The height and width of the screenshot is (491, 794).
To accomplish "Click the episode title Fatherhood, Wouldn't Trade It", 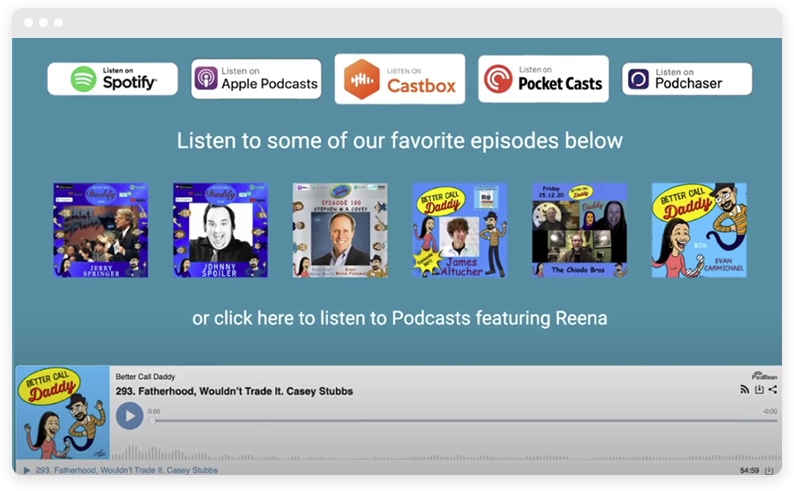I will [234, 391].
